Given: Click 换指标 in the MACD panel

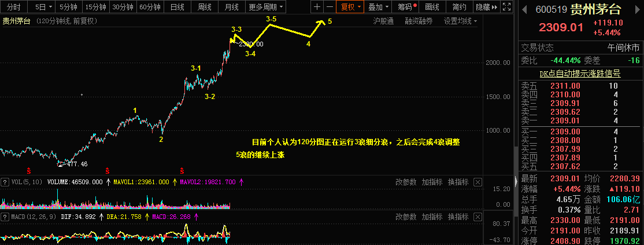Looking at the screenshot, I should (x=458, y=217).
